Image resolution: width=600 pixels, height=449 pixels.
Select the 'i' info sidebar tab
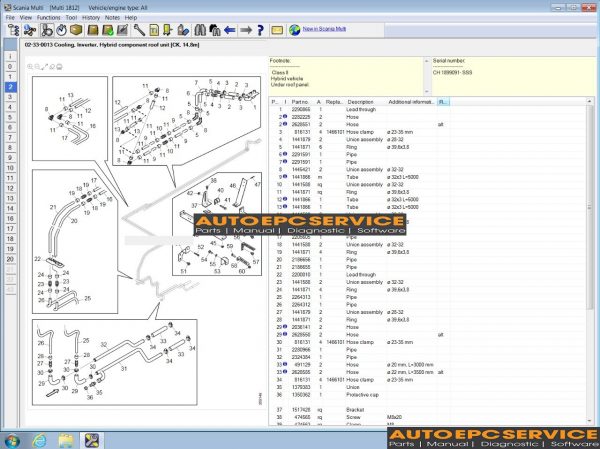[x=10, y=57]
